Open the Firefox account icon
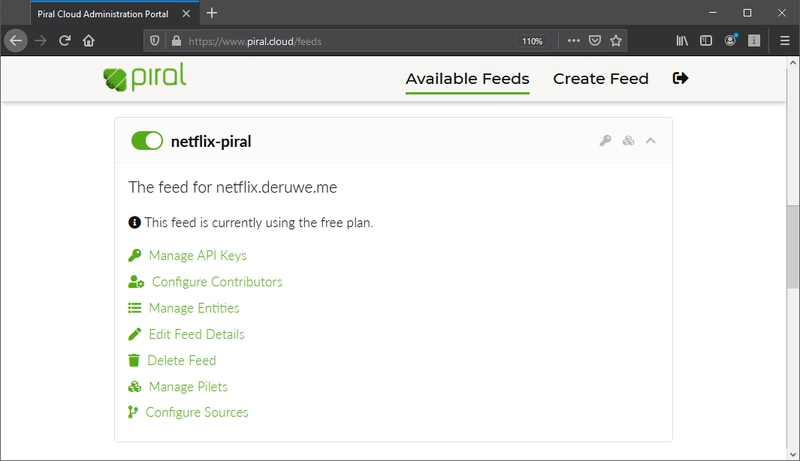 point(731,40)
